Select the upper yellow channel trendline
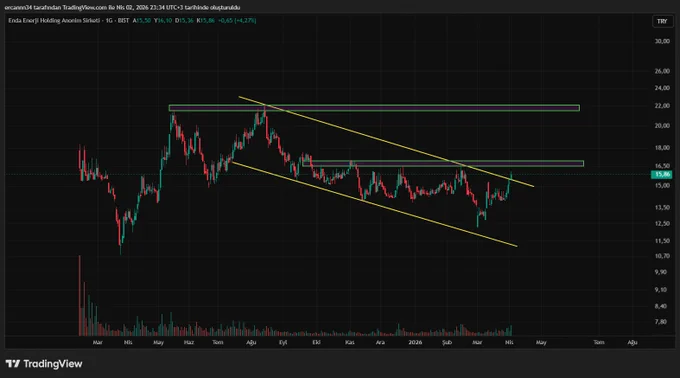 tap(386, 141)
